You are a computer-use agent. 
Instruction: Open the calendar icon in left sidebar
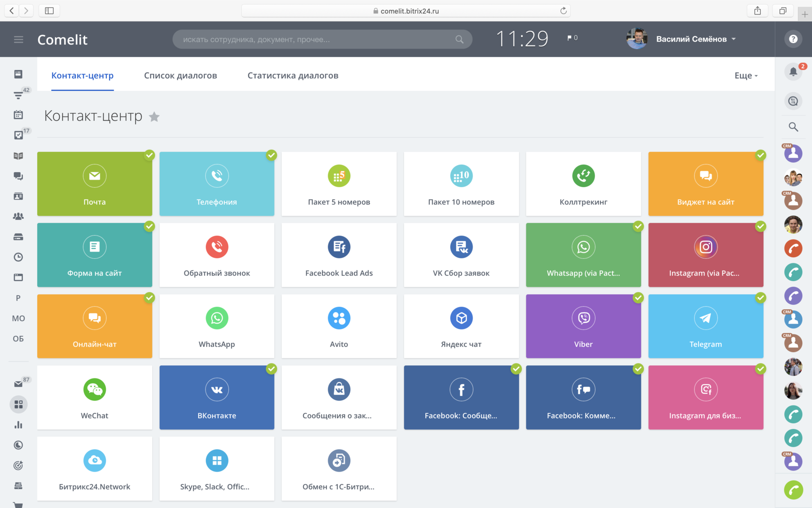coord(18,115)
